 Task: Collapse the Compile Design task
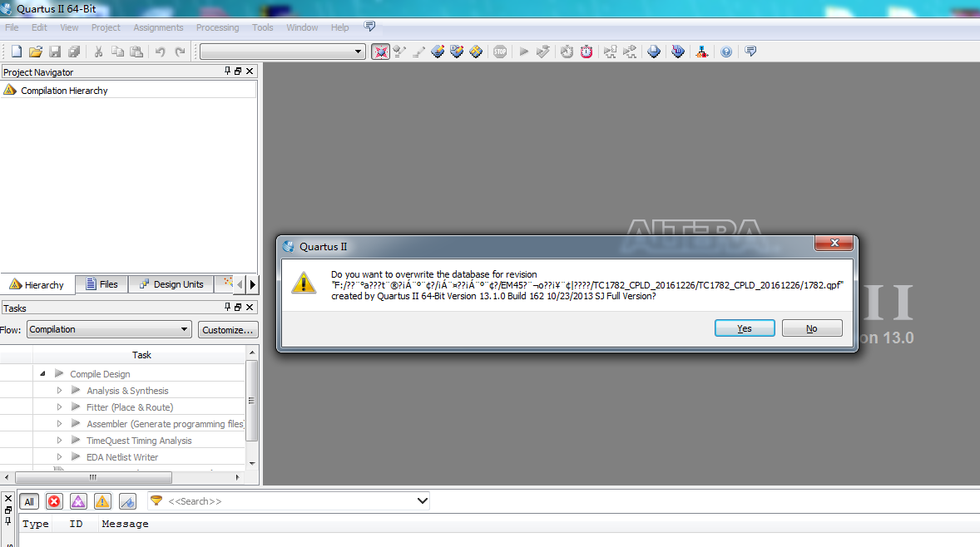pyautogui.click(x=42, y=373)
